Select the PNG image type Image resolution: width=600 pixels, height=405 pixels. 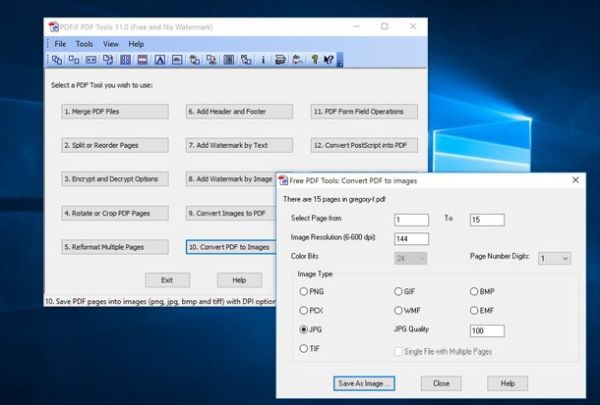(304, 291)
